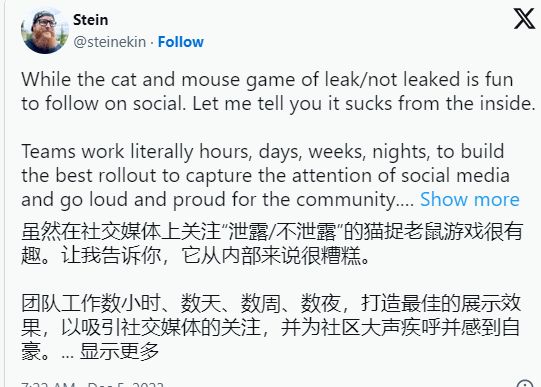This screenshot has height=387, width=541.
Task: Expand tweet with Show more
Action: coord(470,199)
